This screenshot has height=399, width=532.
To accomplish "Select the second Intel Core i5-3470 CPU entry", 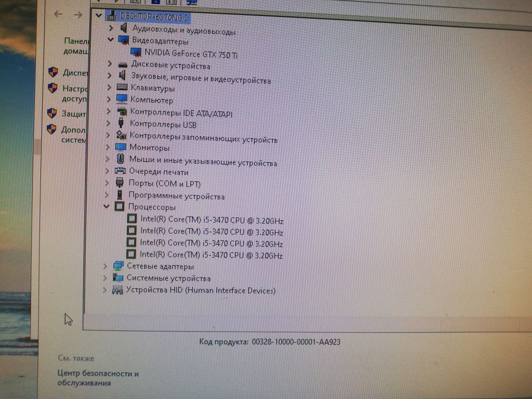I will [212, 232].
